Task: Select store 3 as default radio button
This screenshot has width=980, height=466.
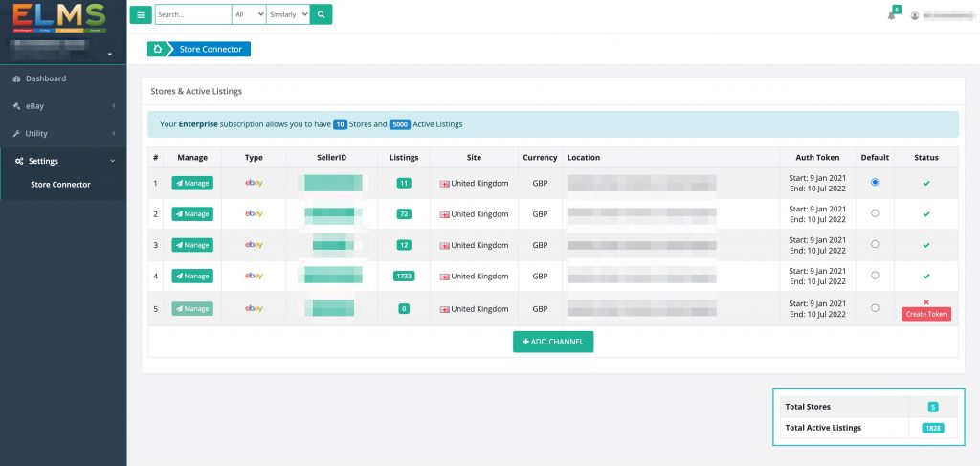Action: [x=875, y=245]
